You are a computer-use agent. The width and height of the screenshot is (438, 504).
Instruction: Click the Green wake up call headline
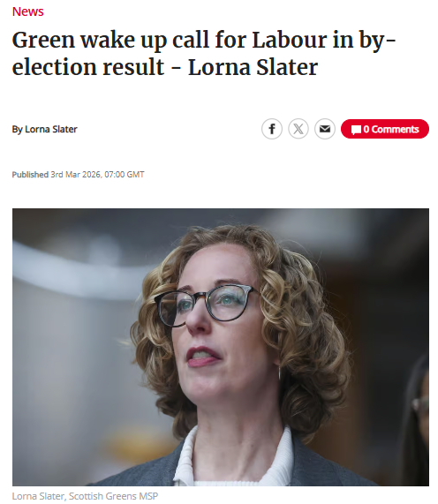pyautogui.click(x=204, y=53)
